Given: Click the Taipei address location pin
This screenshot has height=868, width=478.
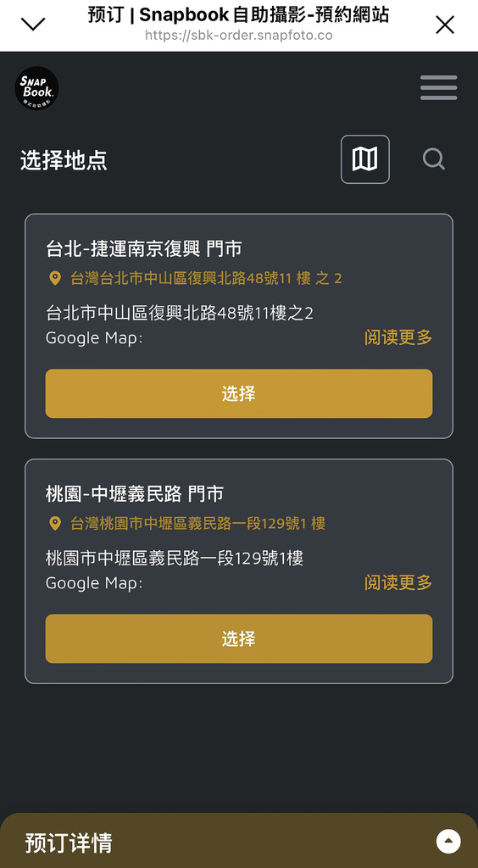Looking at the screenshot, I should 55,278.
